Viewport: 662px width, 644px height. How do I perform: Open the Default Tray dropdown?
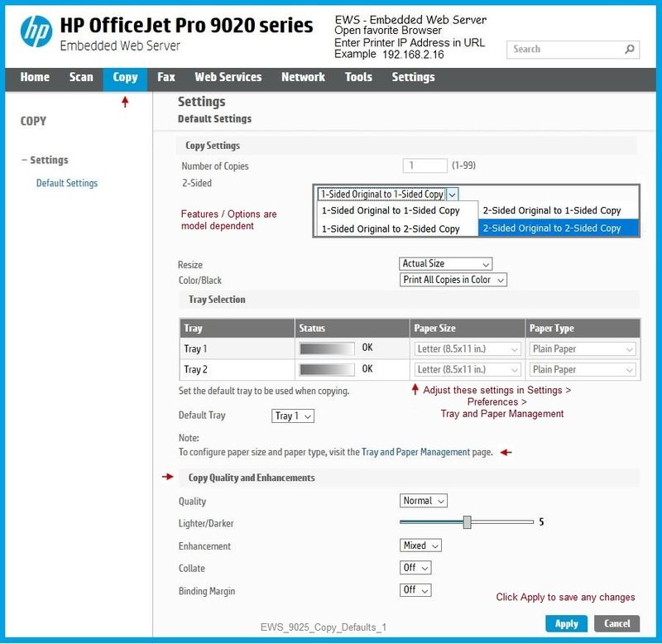pos(293,416)
